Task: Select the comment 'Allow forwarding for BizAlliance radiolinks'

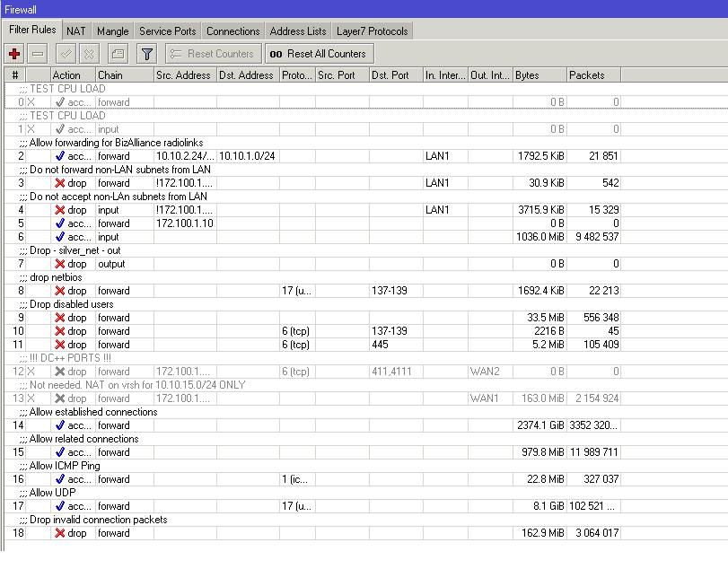Action: pos(116,143)
